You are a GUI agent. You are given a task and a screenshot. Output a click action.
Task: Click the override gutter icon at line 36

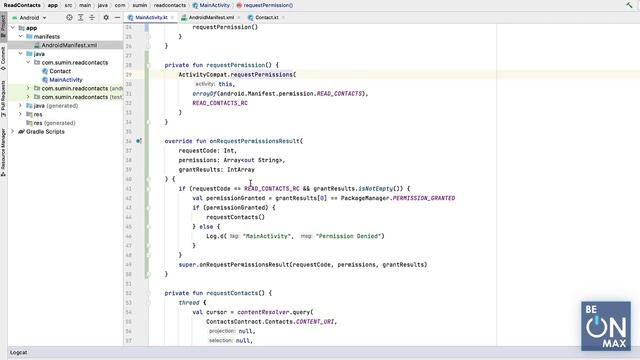coord(139,141)
